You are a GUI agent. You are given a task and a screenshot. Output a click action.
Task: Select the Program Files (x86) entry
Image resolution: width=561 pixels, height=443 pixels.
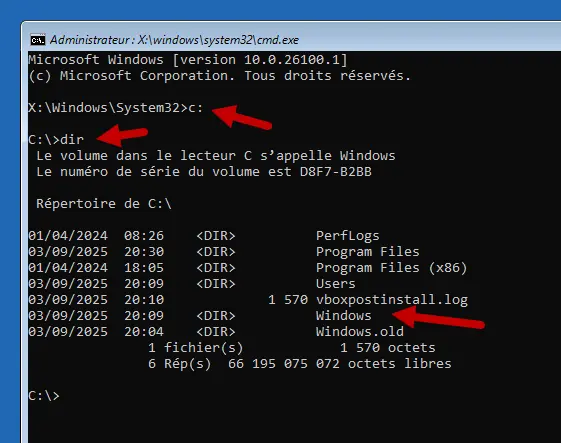(x=391, y=268)
